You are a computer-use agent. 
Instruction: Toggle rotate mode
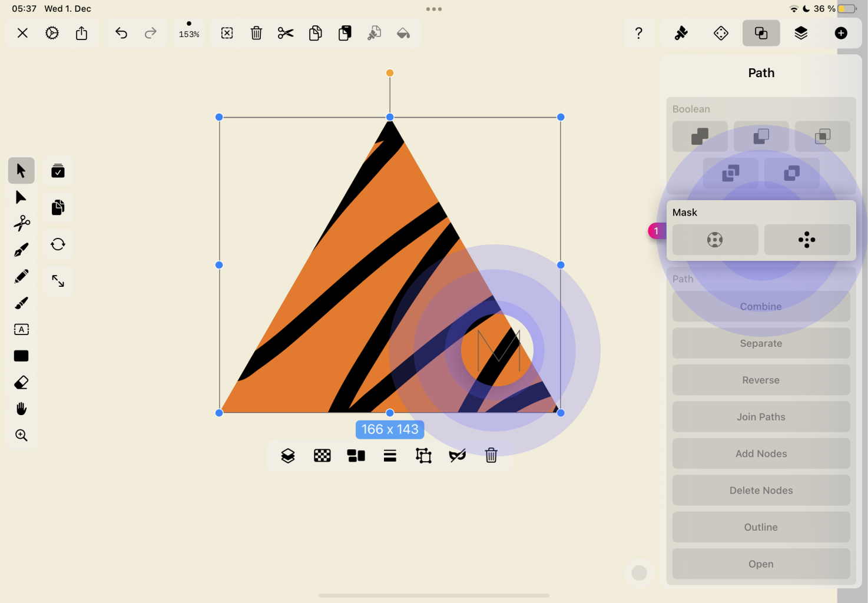[x=58, y=244]
